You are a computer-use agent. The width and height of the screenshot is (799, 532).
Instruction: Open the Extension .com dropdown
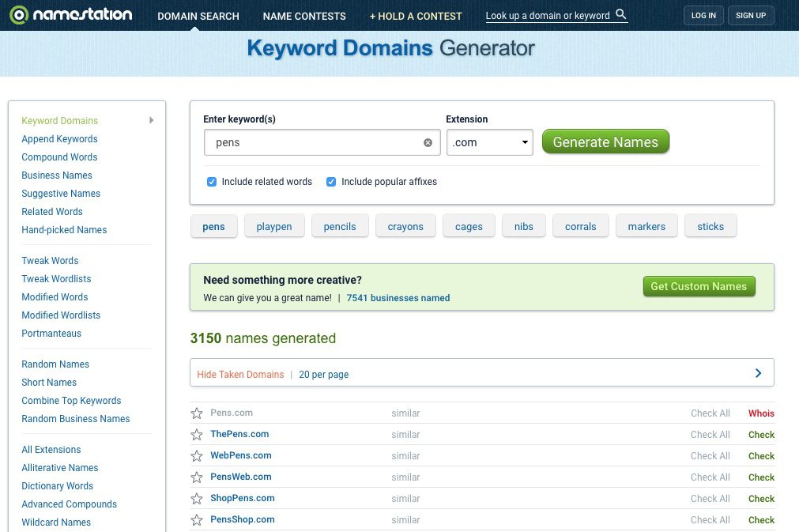click(x=489, y=143)
